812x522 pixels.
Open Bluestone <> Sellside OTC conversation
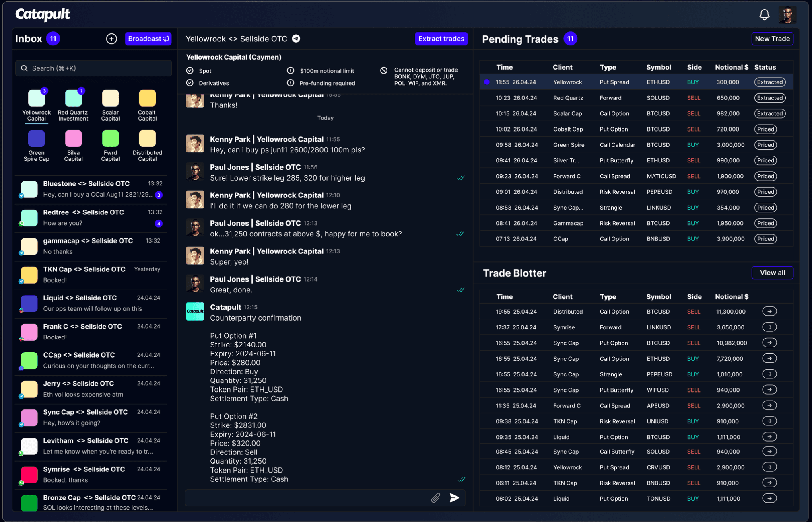[93, 189]
